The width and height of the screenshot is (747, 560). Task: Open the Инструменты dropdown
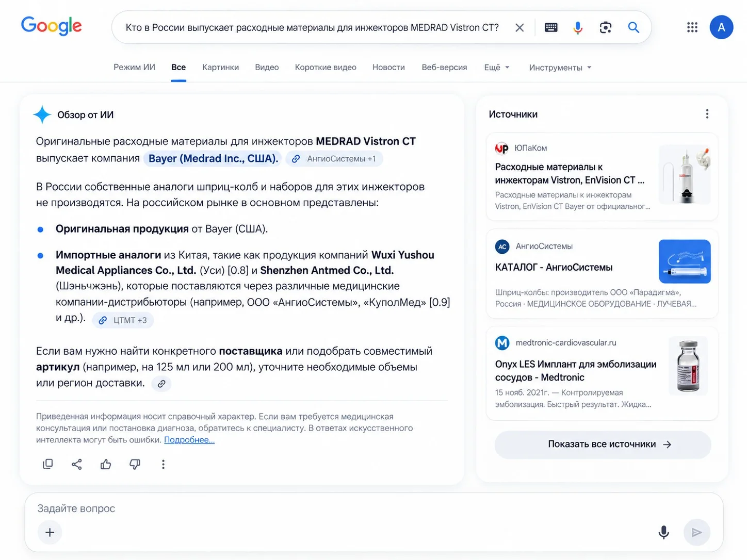[x=560, y=68]
